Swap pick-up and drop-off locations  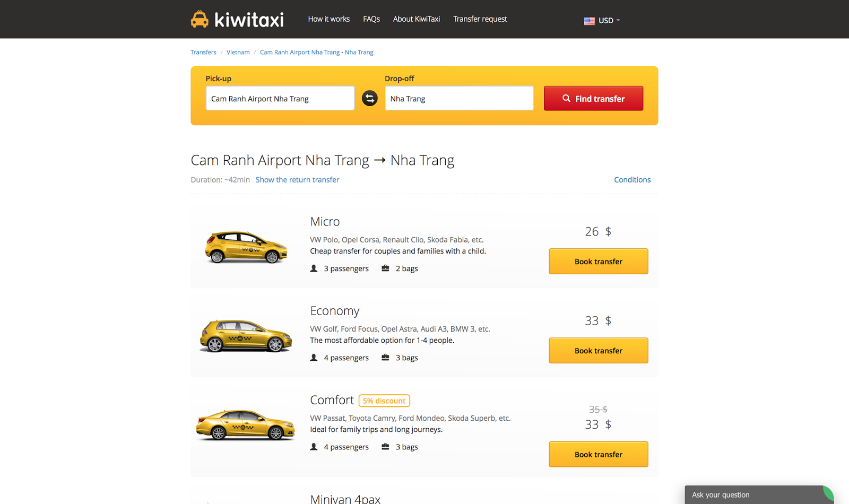coord(370,98)
